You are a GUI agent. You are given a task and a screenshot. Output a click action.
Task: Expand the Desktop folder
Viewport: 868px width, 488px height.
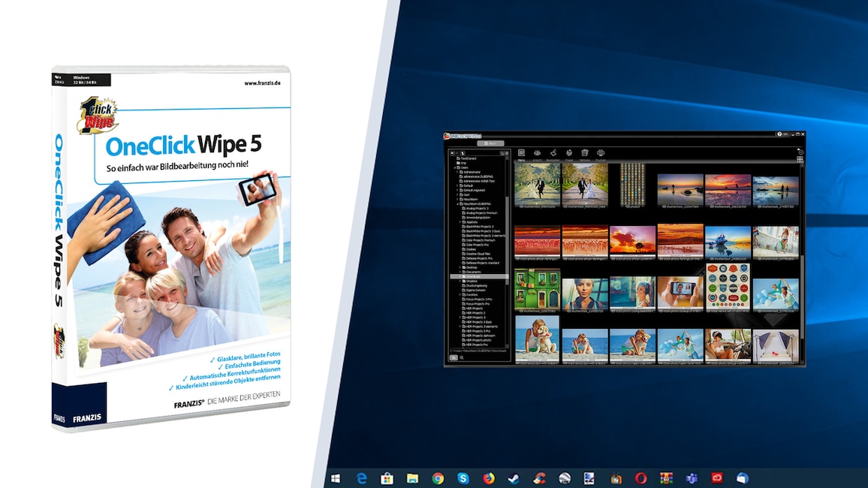click(460, 267)
